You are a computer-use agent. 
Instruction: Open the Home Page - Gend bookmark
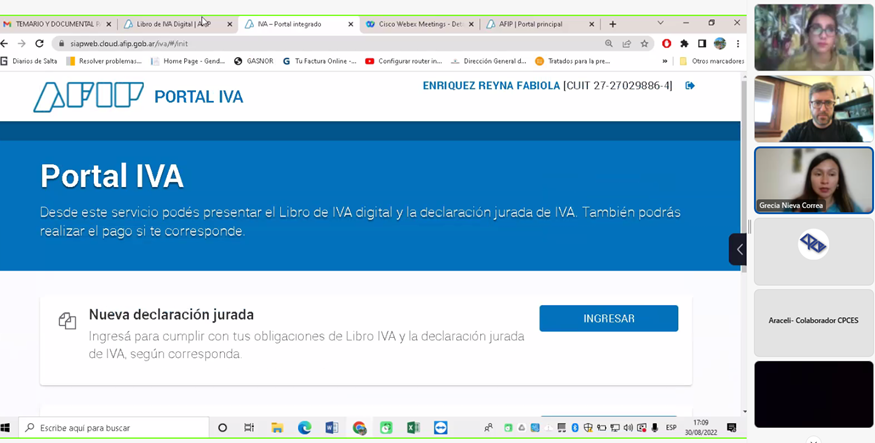189,61
